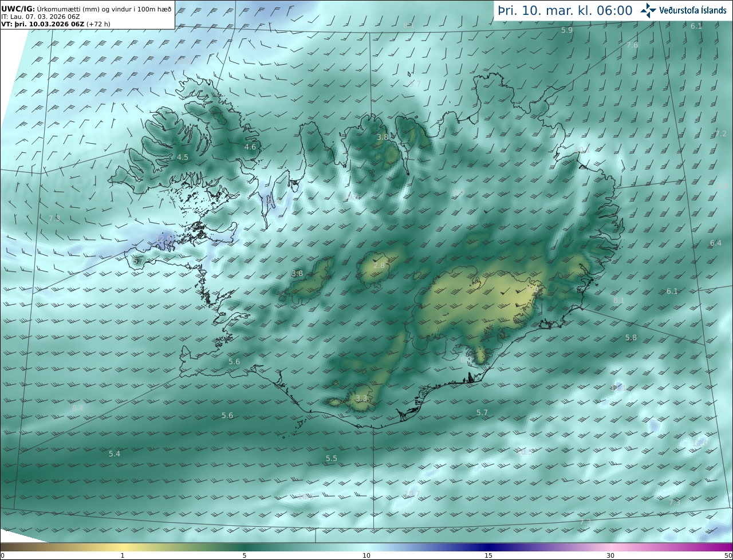
Task: Click the colorbar tick label 1
Action: click(x=123, y=555)
